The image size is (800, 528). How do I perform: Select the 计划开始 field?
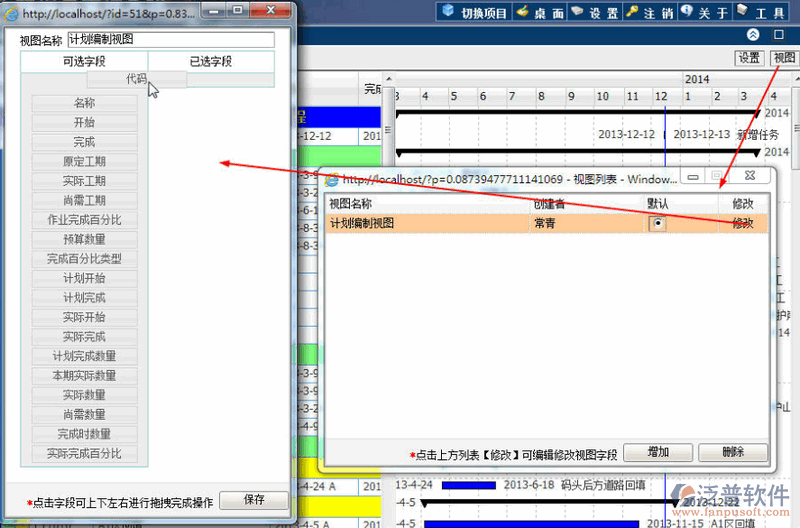(84, 279)
